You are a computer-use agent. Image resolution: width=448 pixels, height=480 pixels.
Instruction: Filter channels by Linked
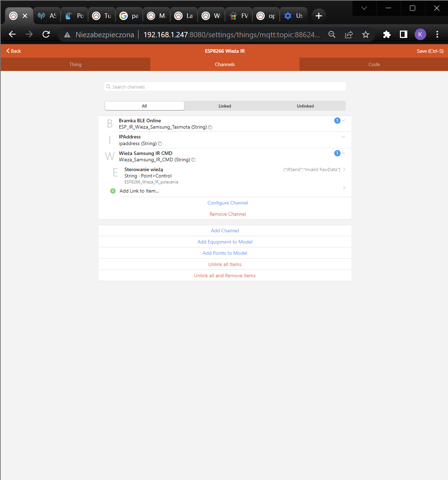(225, 106)
